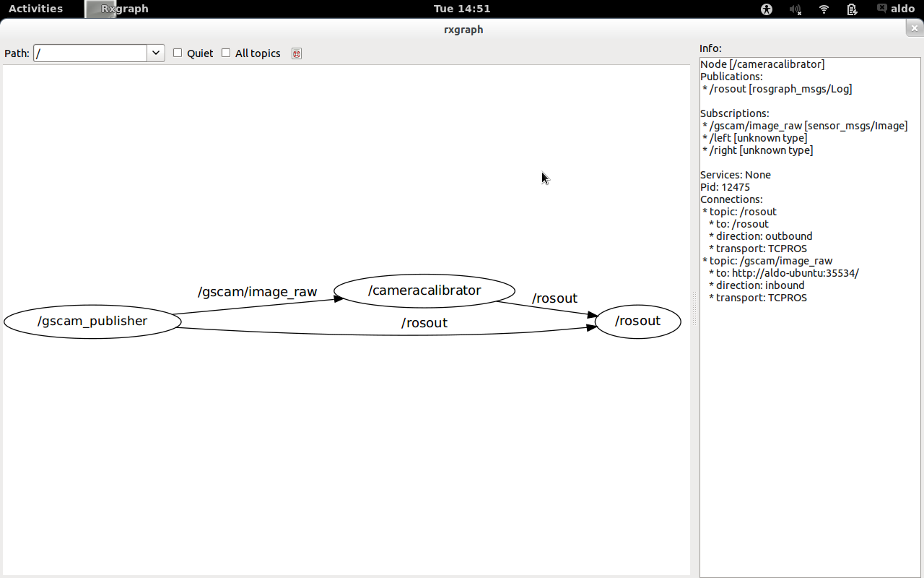The width and height of the screenshot is (924, 578).
Task: Click the topic: /gscam/image_raw connection line
Action: pos(767,261)
